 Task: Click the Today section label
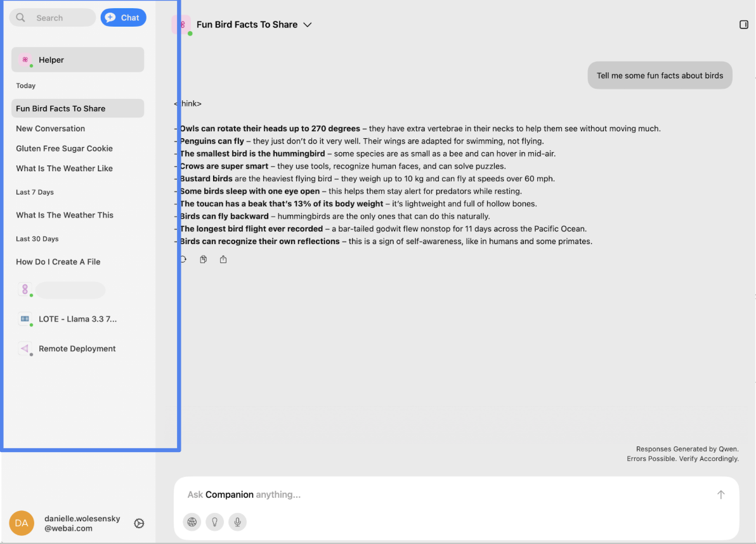(x=25, y=86)
